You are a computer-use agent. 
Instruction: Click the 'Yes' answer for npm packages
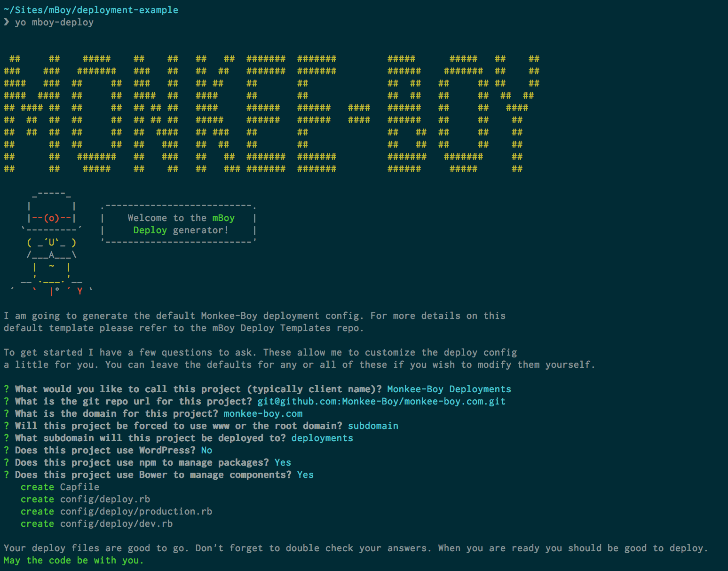[283, 462]
